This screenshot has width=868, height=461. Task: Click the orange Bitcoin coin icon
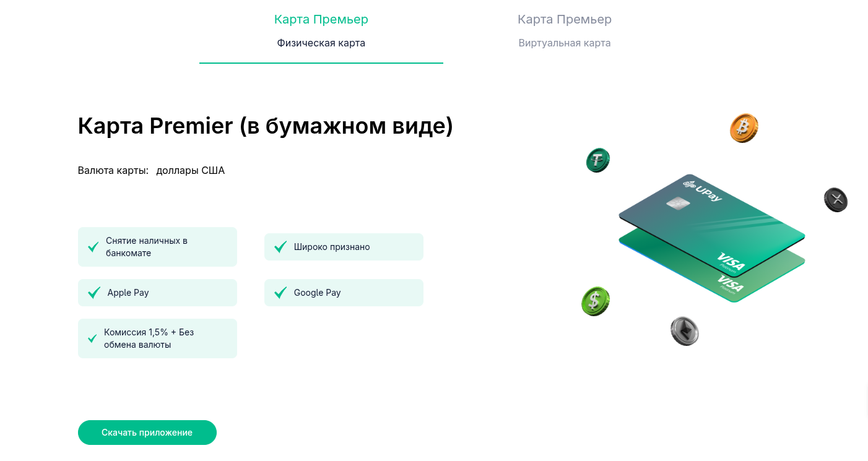pyautogui.click(x=744, y=128)
